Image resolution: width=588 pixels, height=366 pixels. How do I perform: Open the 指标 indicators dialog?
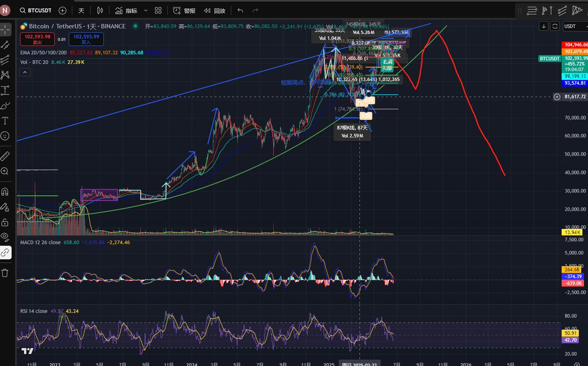pos(126,10)
